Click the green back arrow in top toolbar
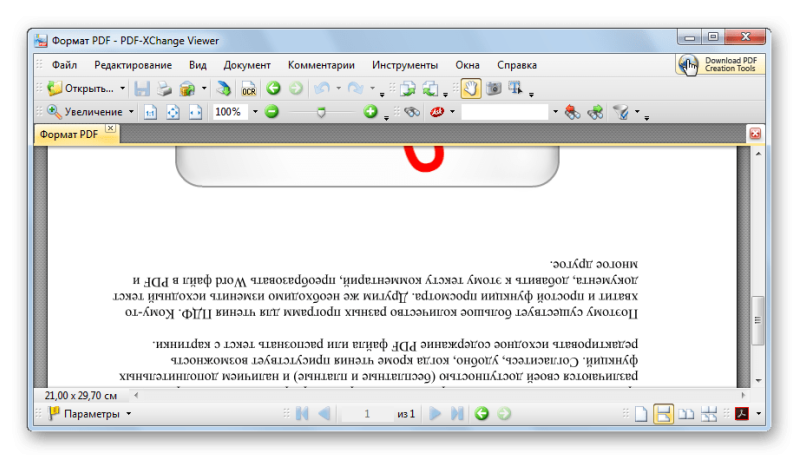Image resolution: width=800 pixels, height=460 pixels. click(273, 89)
